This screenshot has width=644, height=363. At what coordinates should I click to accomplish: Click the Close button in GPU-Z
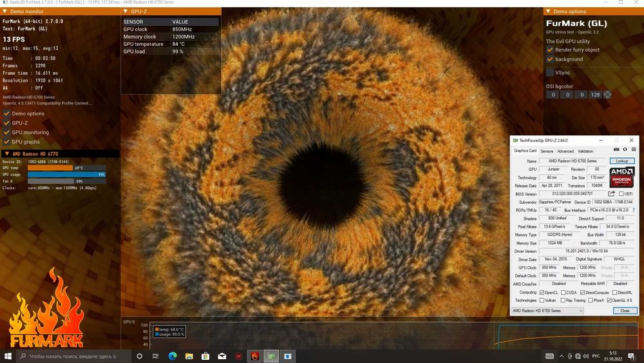[x=625, y=311]
